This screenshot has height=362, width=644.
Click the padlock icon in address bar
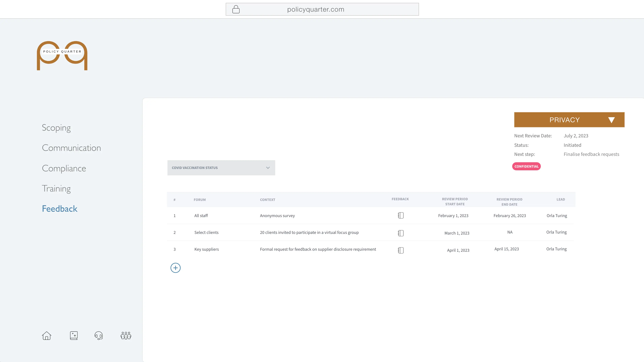(236, 9)
